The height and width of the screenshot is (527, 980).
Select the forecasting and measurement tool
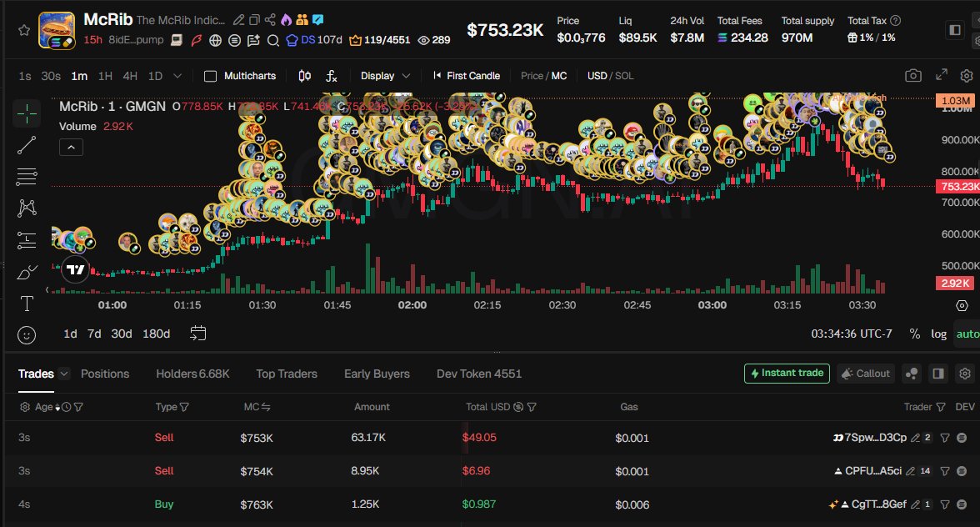coord(27,240)
